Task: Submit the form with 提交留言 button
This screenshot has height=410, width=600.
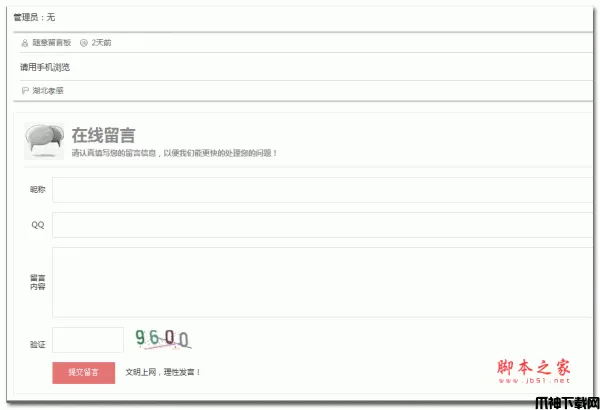Action: click(83, 372)
